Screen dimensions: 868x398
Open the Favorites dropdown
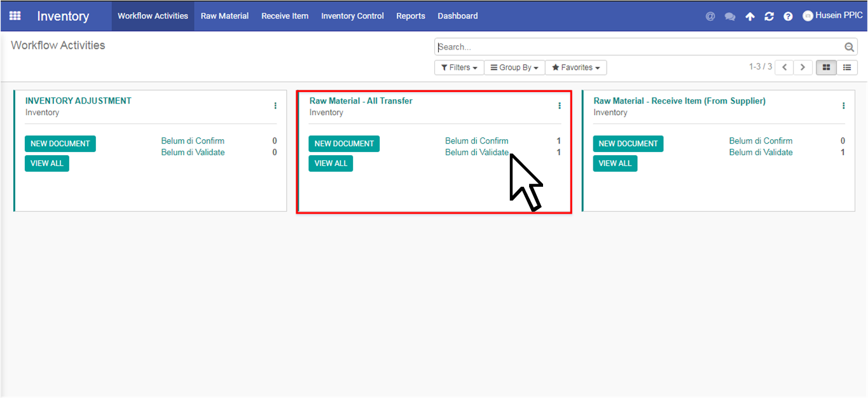576,67
